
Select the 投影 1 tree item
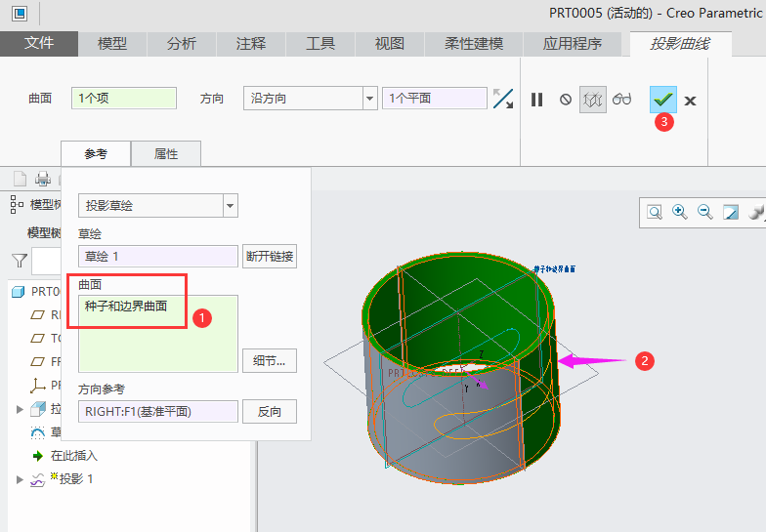point(63,478)
